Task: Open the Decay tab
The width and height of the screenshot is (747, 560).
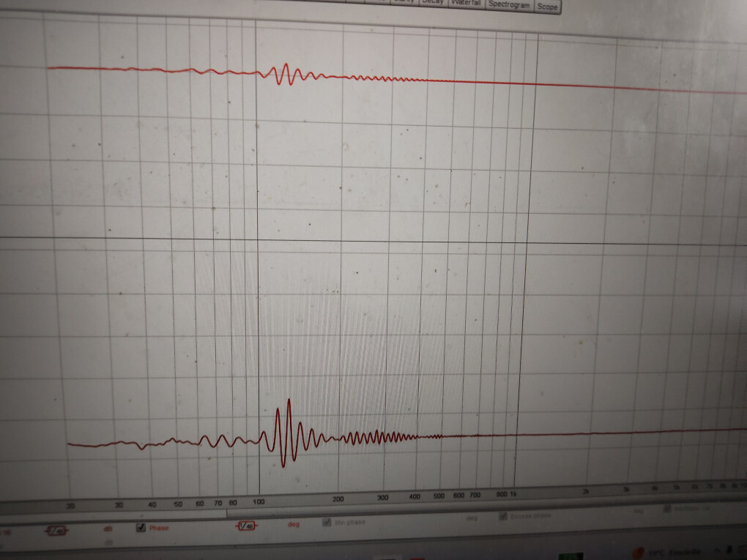Action: (x=433, y=2)
